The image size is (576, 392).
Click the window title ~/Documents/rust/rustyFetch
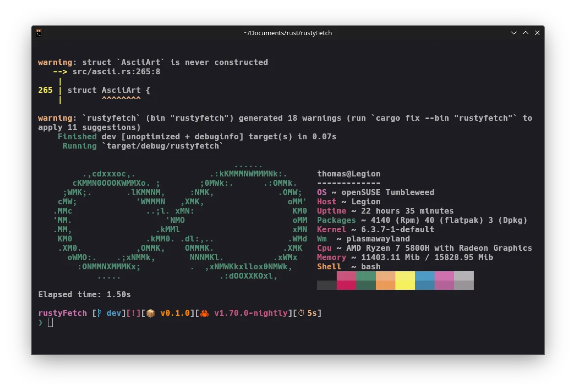(288, 33)
